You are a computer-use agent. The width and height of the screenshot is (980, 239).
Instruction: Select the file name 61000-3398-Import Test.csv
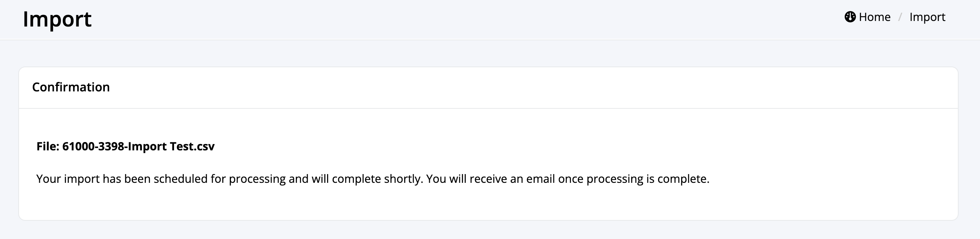(x=138, y=146)
